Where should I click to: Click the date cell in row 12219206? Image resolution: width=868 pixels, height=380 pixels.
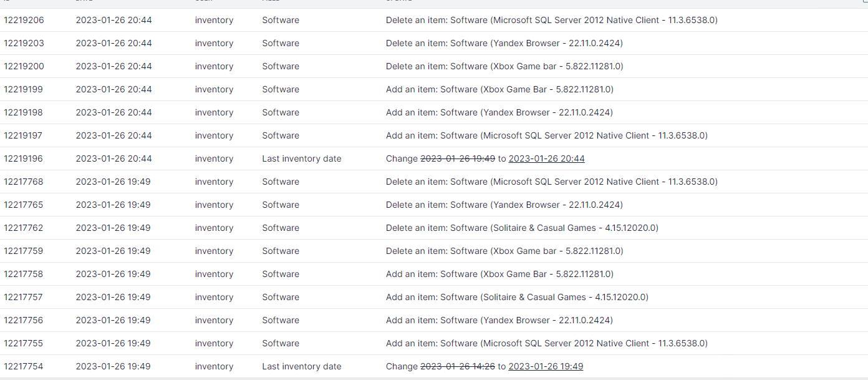[113, 20]
